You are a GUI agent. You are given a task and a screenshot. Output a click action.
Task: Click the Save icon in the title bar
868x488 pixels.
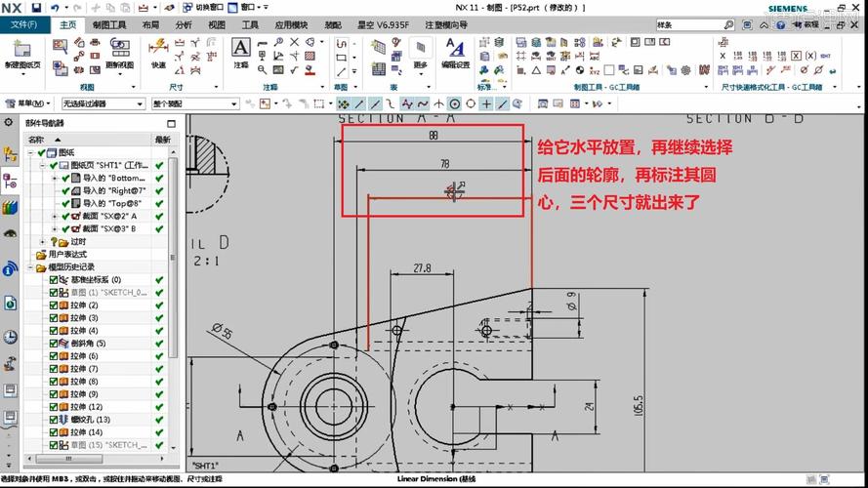coord(36,8)
